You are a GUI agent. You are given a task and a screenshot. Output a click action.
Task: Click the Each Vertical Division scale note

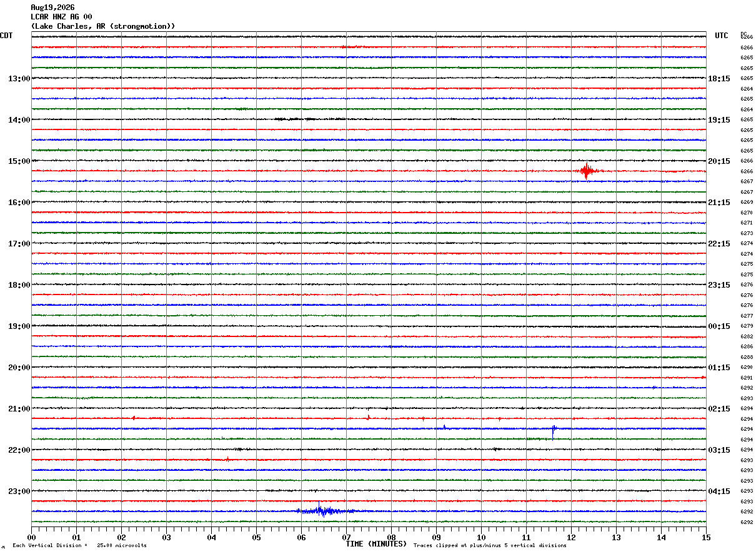[79, 545]
